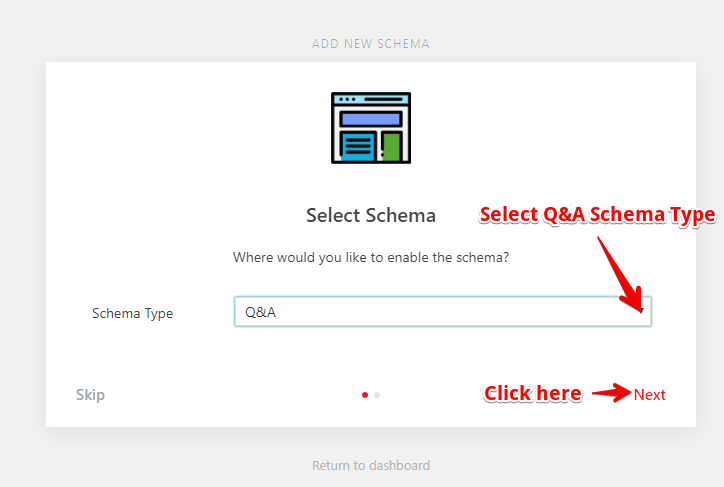Click red arrow pointing at Next
Viewport: 724px width, 487px height.
612,393
